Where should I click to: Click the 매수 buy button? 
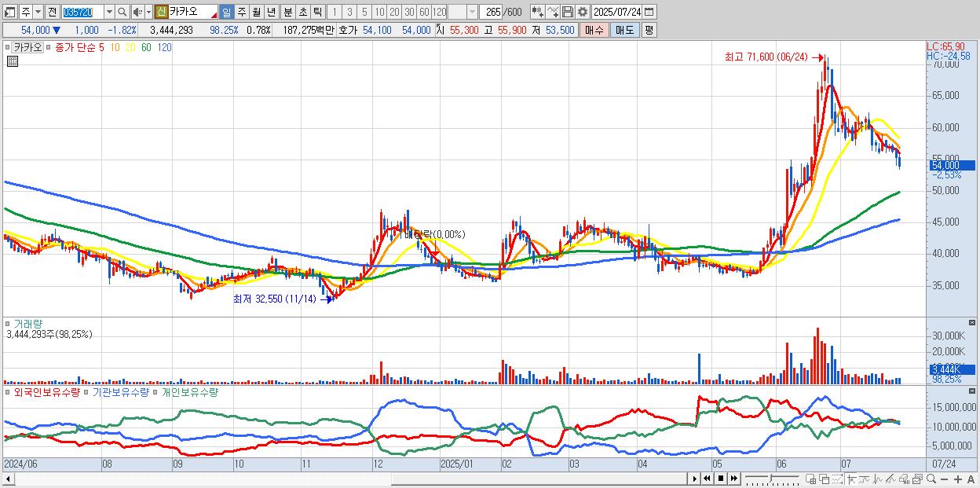click(594, 30)
